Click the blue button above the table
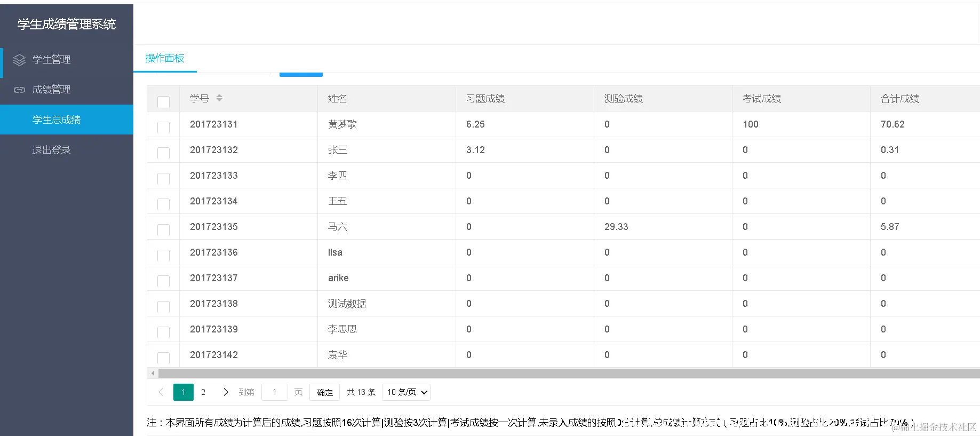Viewport: 980px width, 436px height. click(301, 74)
